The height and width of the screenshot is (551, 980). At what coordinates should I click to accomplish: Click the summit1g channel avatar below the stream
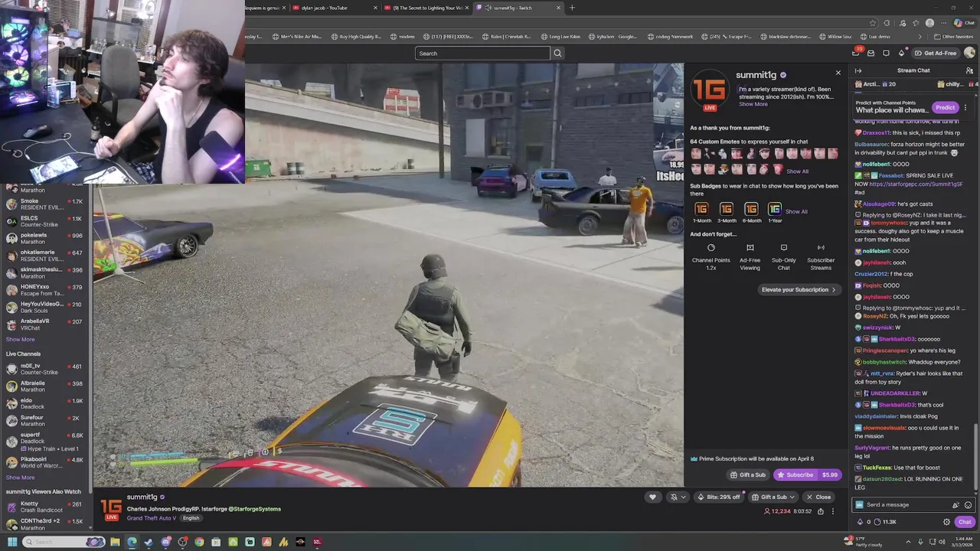tap(112, 509)
